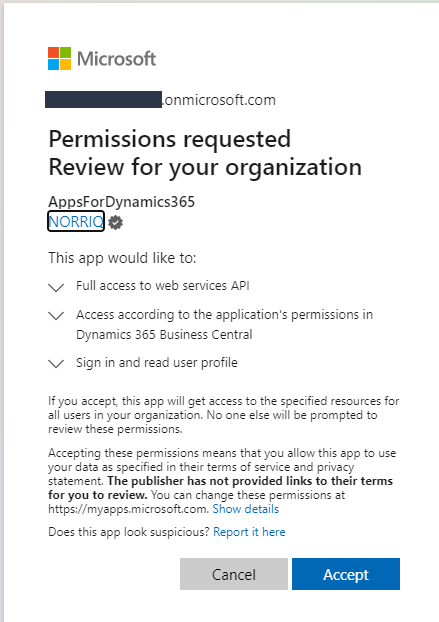439x622 pixels.
Task: Click the Dynamics 365 Business Central permission text
Action: 224,324
